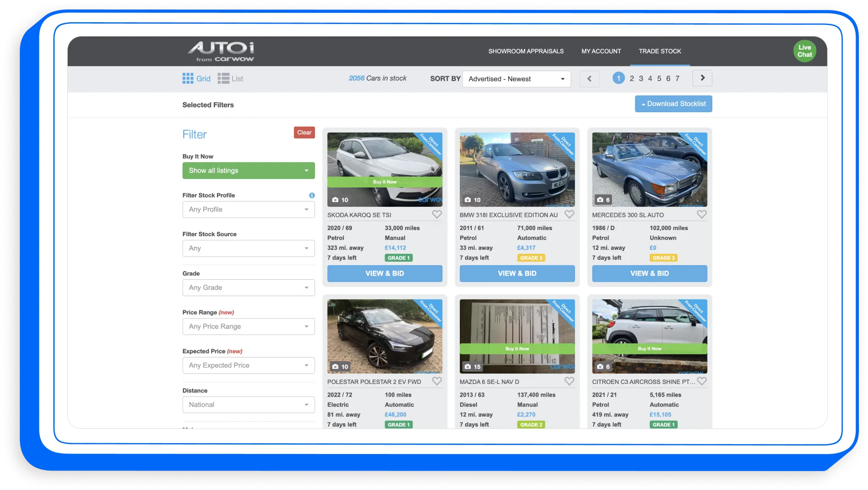Open the Mercedes 300 SL car photo
The image size is (868, 490).
650,169
